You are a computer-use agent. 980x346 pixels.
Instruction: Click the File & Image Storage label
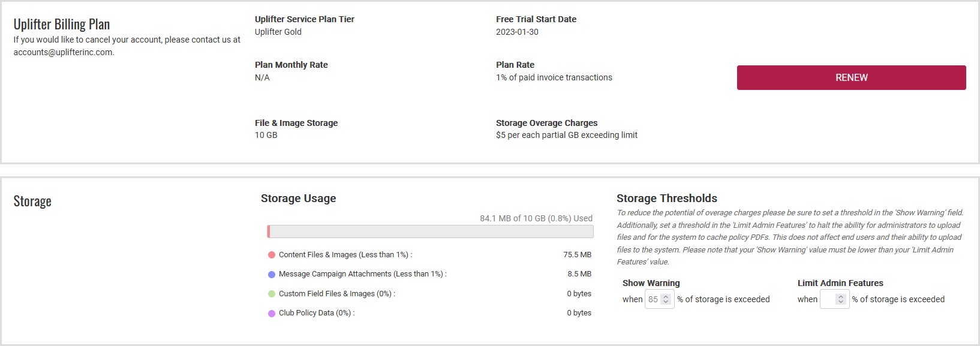point(296,123)
